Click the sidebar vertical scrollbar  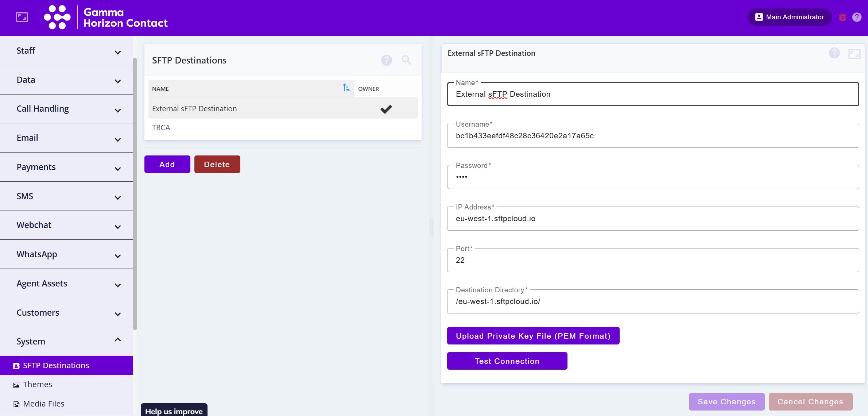135,193
